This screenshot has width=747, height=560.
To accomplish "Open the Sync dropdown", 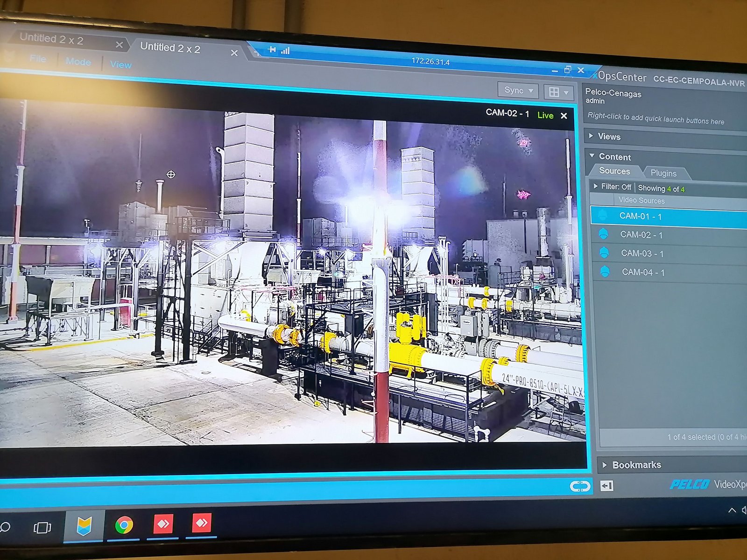I will point(518,91).
